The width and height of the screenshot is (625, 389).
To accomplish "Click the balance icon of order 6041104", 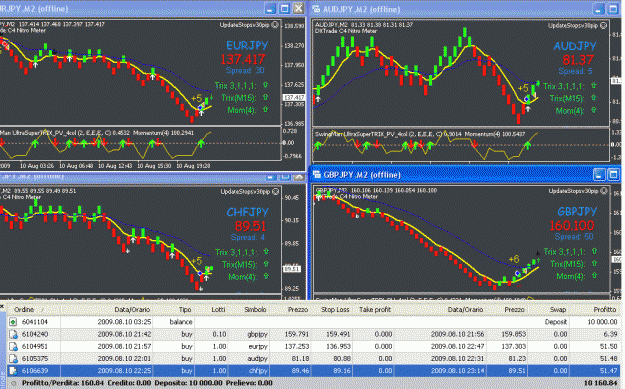I will point(14,322).
